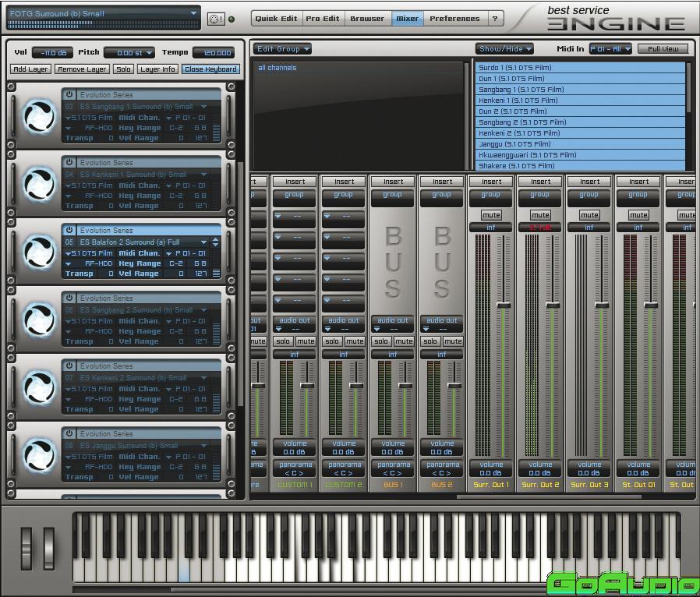Viewport: 700px width, 597px height.
Task: Click the ES Kenkeni 2 layer instrument logo
Action: 39,387
